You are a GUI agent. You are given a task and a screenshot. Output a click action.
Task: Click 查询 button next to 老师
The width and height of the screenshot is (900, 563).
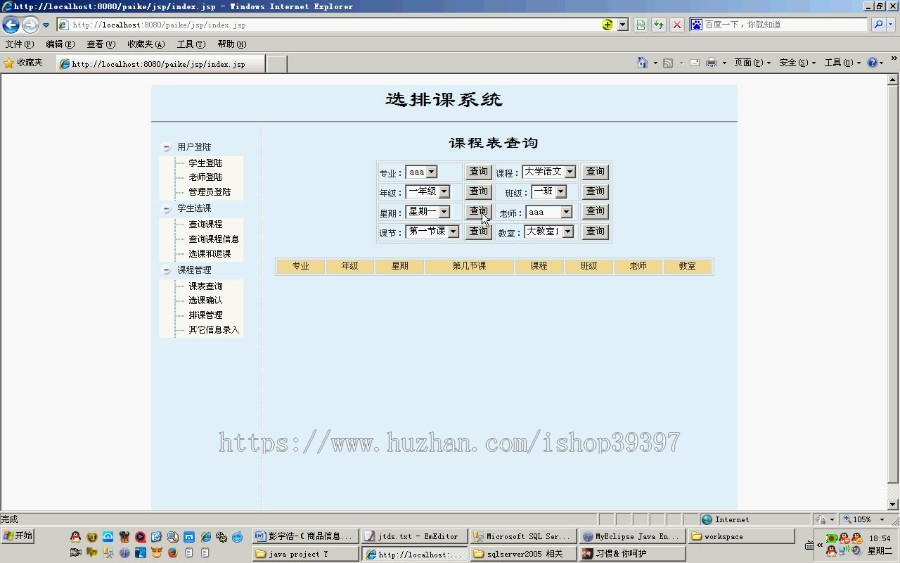click(595, 211)
